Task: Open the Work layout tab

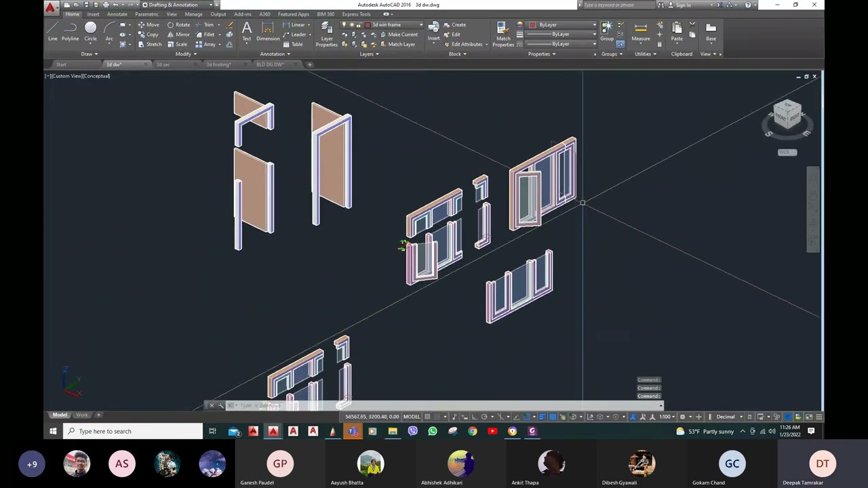Action: point(82,415)
